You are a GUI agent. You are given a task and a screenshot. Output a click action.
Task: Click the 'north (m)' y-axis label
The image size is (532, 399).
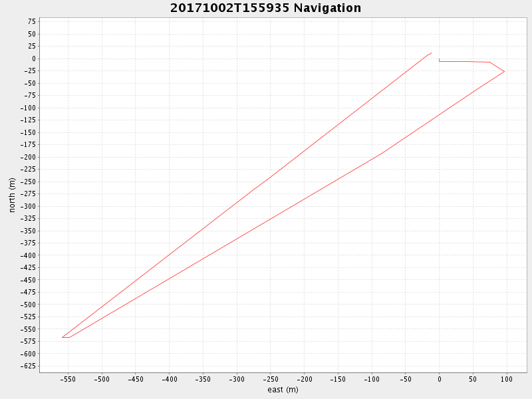pos(12,195)
